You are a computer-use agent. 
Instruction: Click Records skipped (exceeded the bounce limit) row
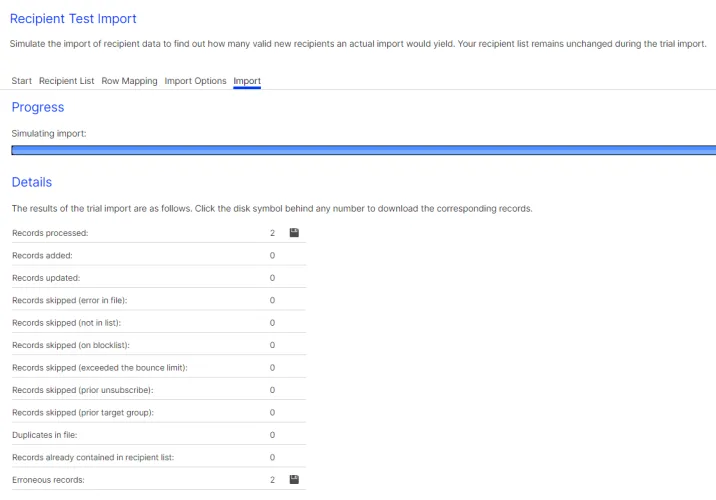click(159, 368)
